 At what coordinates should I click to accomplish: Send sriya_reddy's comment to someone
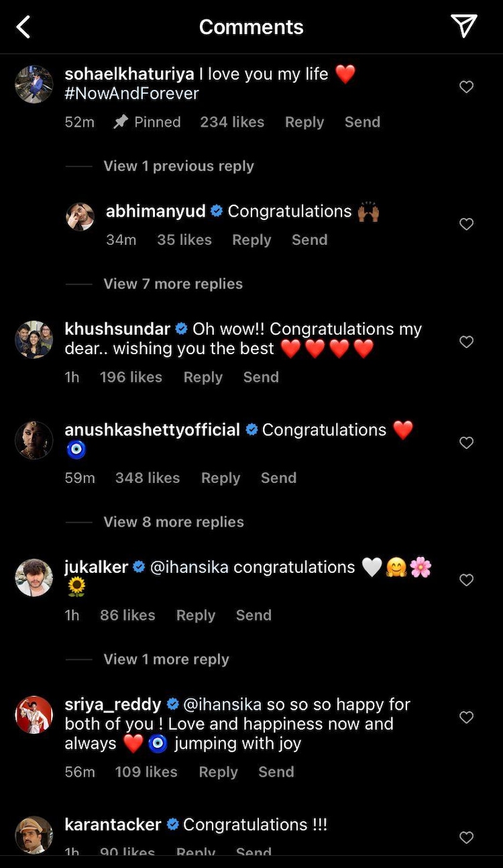click(276, 772)
